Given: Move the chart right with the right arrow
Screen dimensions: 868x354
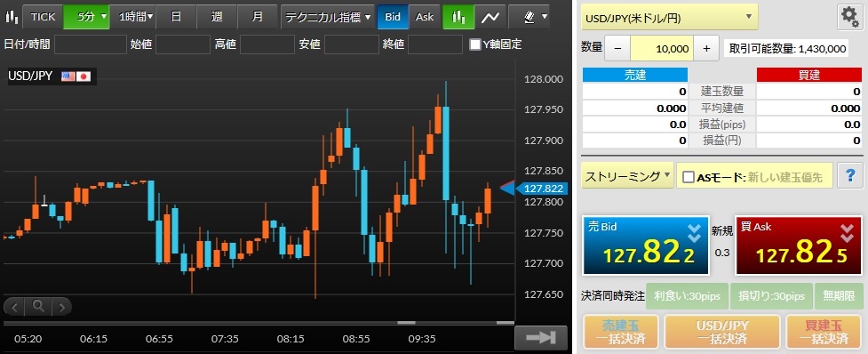Looking at the screenshot, I should point(60,306).
